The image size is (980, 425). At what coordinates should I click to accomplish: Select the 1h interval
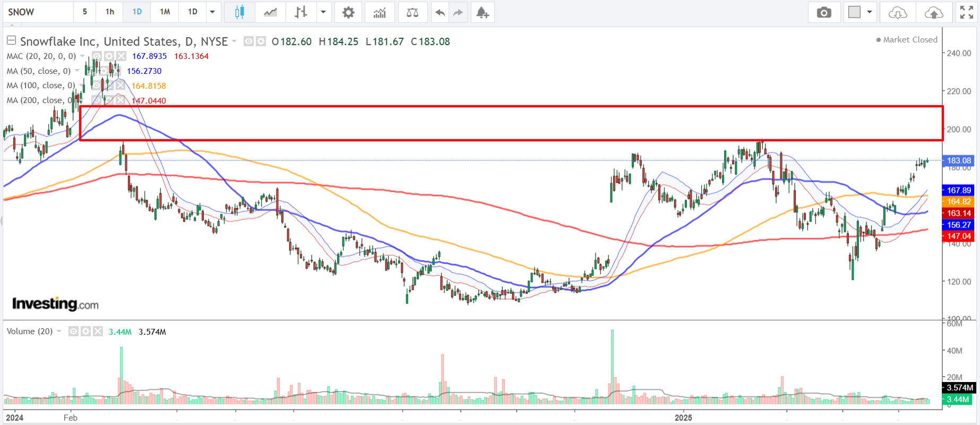tap(110, 12)
